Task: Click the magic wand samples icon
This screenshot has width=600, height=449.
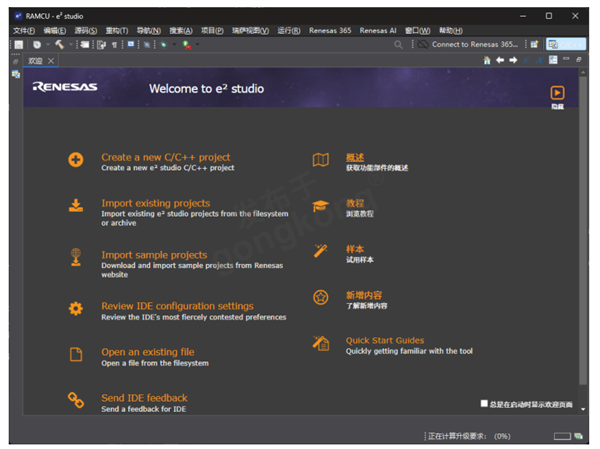Action: coord(321,251)
